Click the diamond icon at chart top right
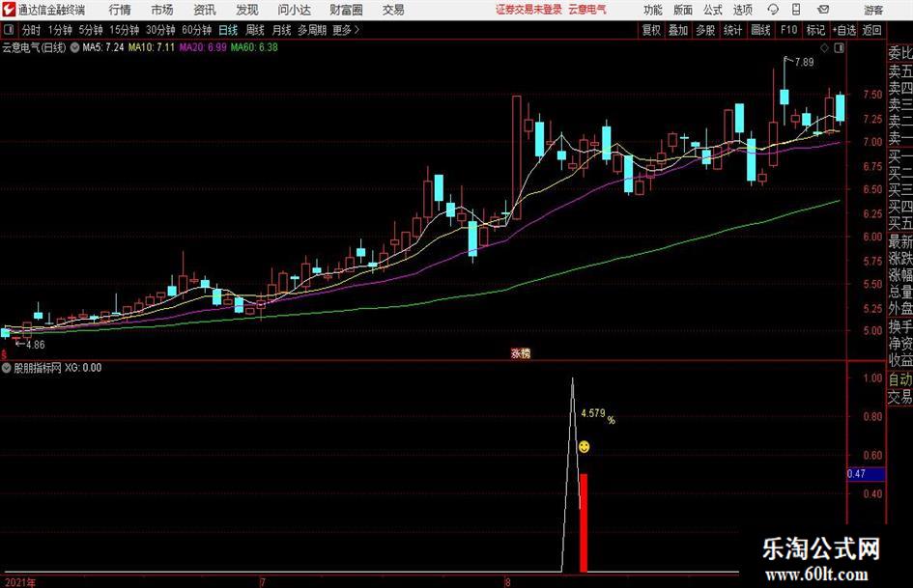 click(x=824, y=48)
